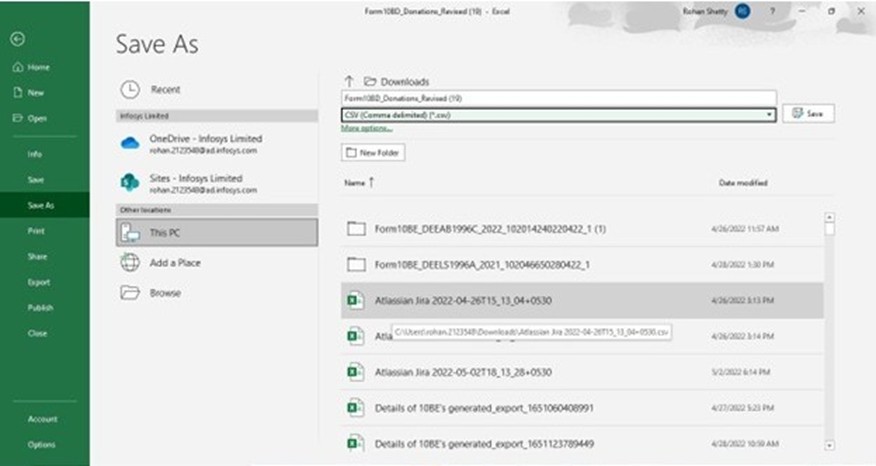Select the Recent clock icon
This screenshot has height=466, width=876.
[130, 89]
